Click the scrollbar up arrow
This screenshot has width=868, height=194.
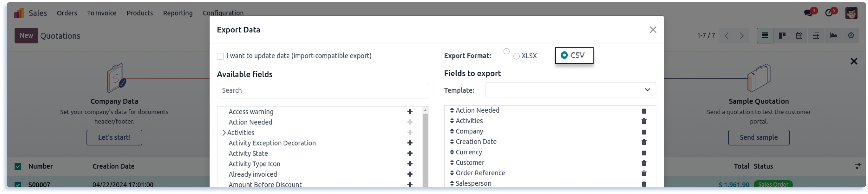click(x=425, y=110)
